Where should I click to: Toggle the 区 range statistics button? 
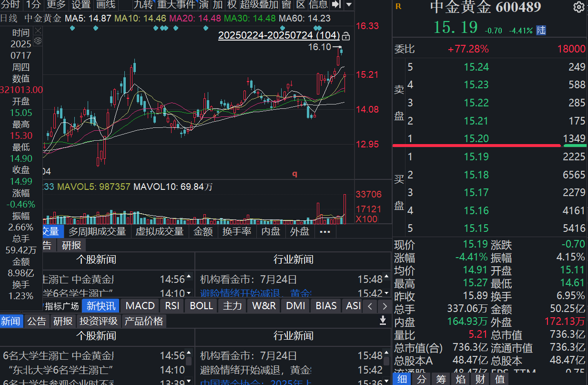301,5
